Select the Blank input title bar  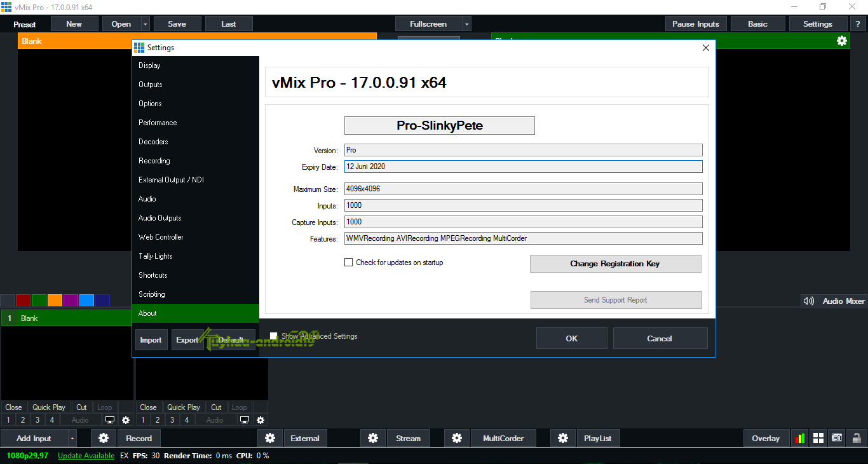point(67,318)
